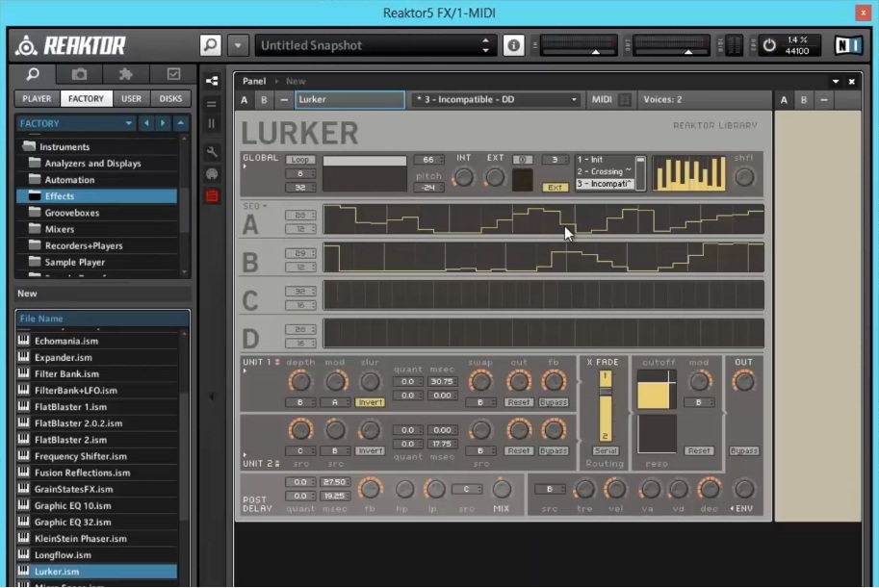Toggle UNIT 1 Bypass button
This screenshot has height=588, width=879.
coord(554,402)
